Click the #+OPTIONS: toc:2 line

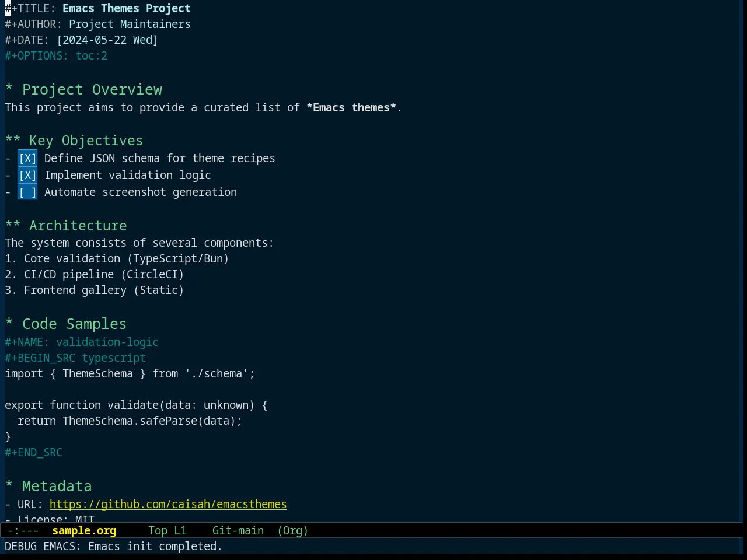click(56, 55)
